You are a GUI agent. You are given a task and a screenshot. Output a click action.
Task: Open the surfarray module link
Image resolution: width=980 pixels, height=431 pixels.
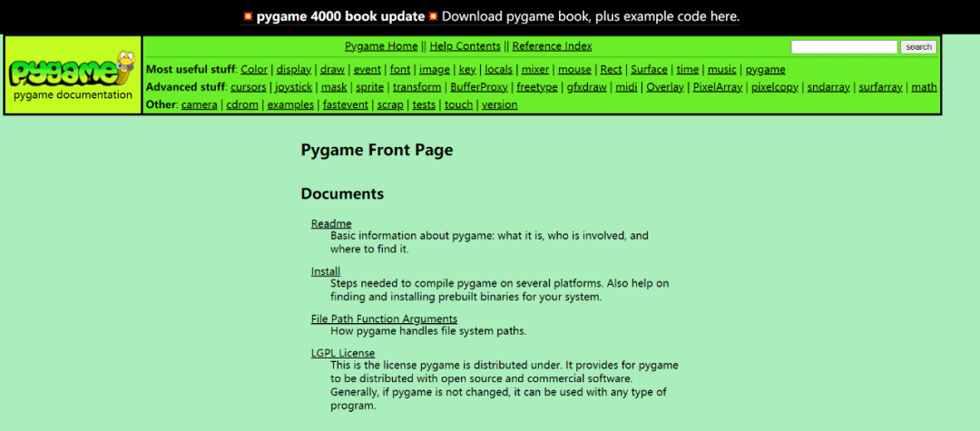click(880, 87)
